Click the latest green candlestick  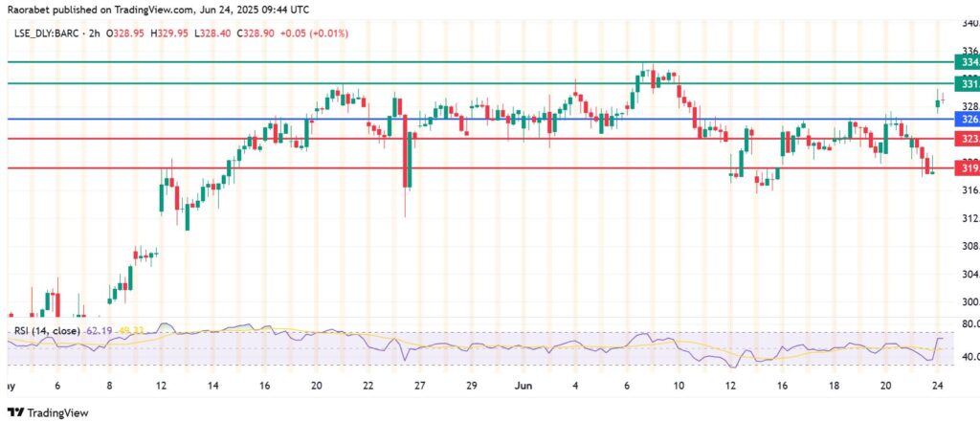pyautogui.click(x=936, y=102)
